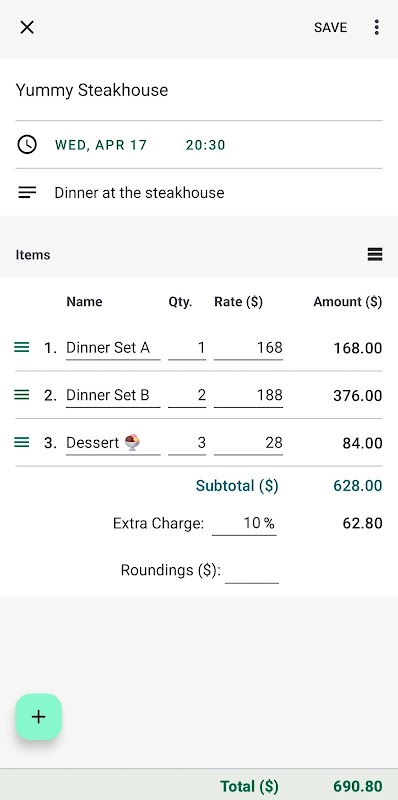Edit the Dessert item name field
398x800 pixels.
113,443
